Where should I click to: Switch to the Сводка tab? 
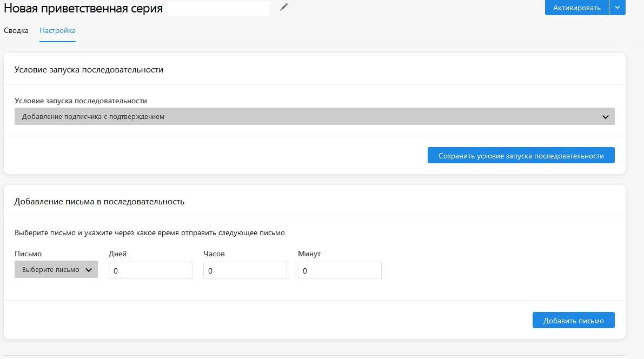[16, 31]
